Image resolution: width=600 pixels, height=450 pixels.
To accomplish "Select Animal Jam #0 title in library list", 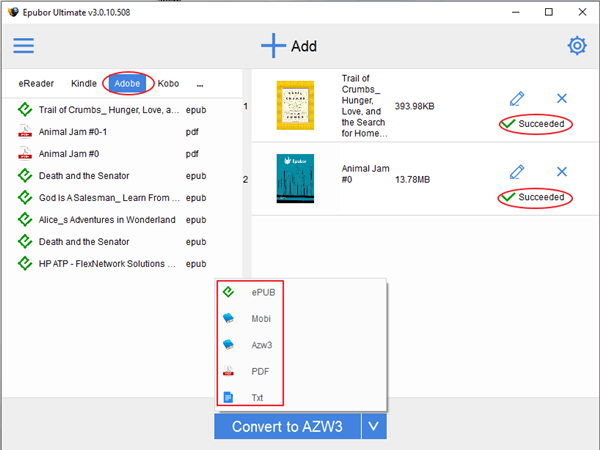I will point(69,154).
